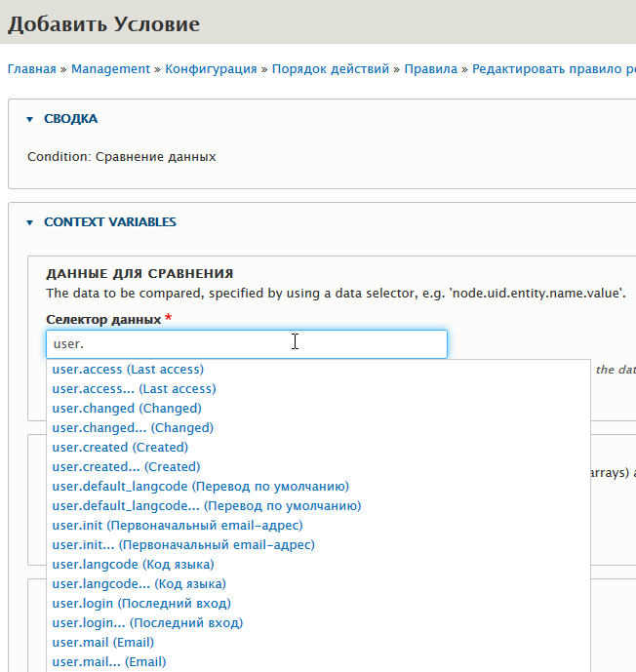The width and height of the screenshot is (636, 672).
Task: Choose user.changed (Changed) from autocomplete
Action: 126,409
